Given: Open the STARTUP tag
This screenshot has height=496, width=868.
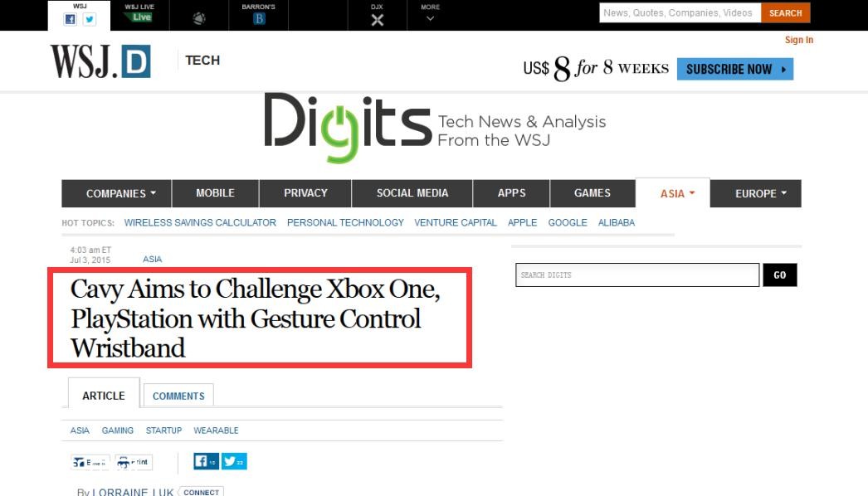Looking at the screenshot, I should point(163,430).
